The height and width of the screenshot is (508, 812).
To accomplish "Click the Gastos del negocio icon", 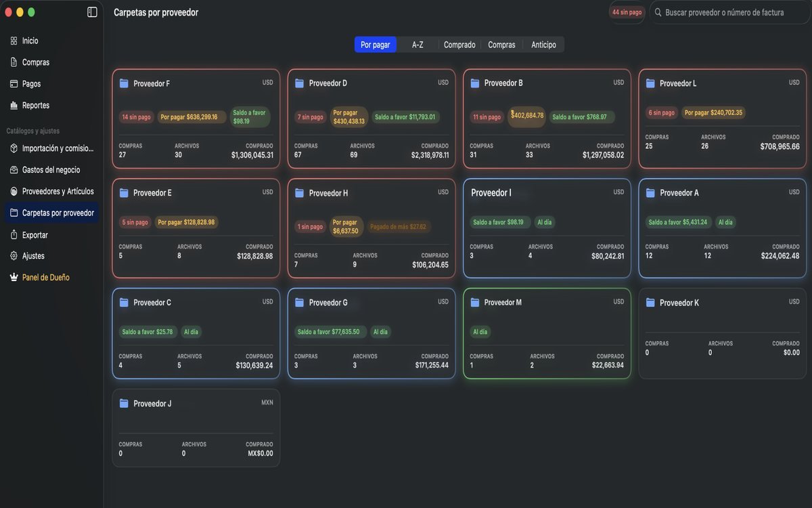I will coord(14,170).
